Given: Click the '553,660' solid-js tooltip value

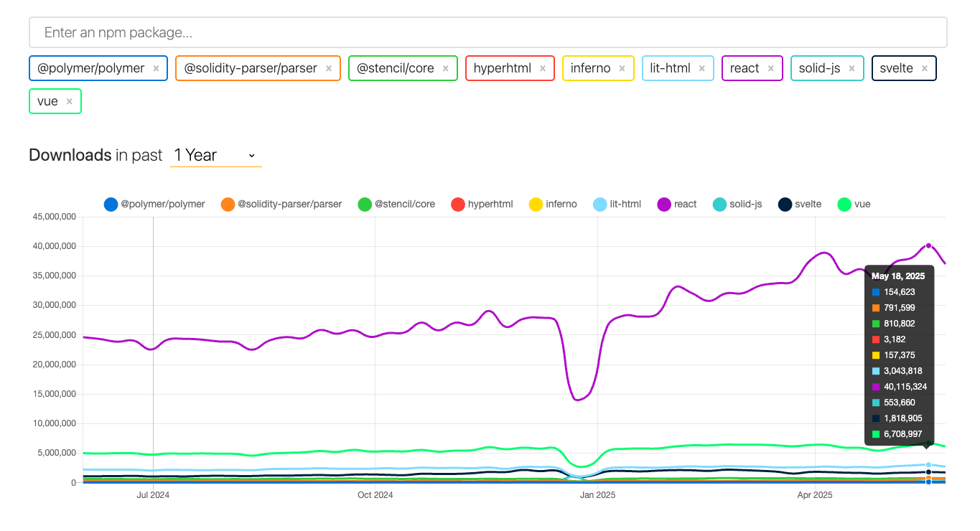Looking at the screenshot, I should pos(900,403).
